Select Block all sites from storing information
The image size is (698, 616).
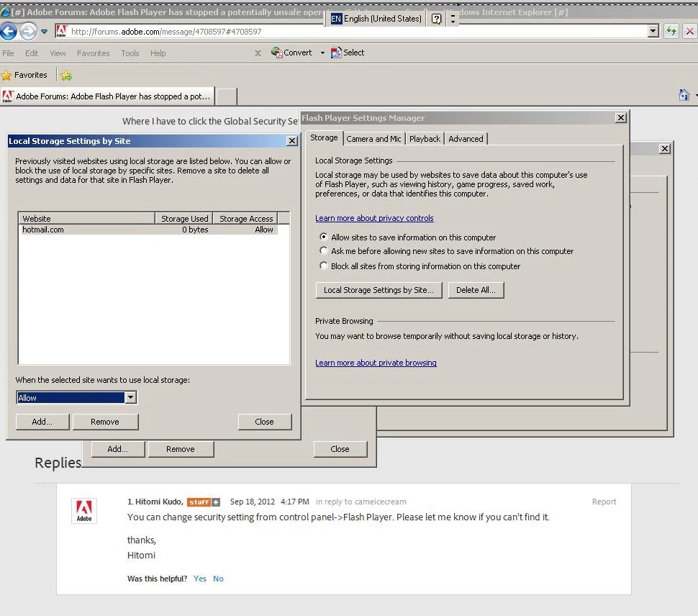pos(324,266)
